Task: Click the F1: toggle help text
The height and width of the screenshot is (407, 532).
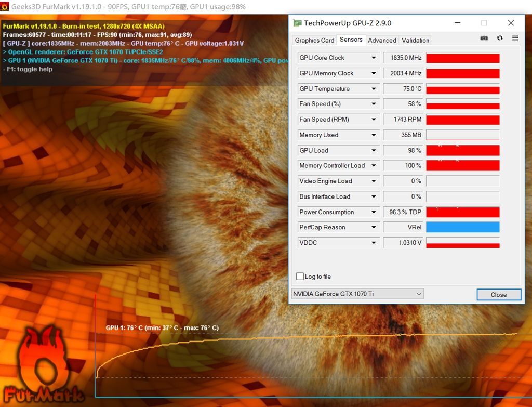Action: click(x=28, y=69)
